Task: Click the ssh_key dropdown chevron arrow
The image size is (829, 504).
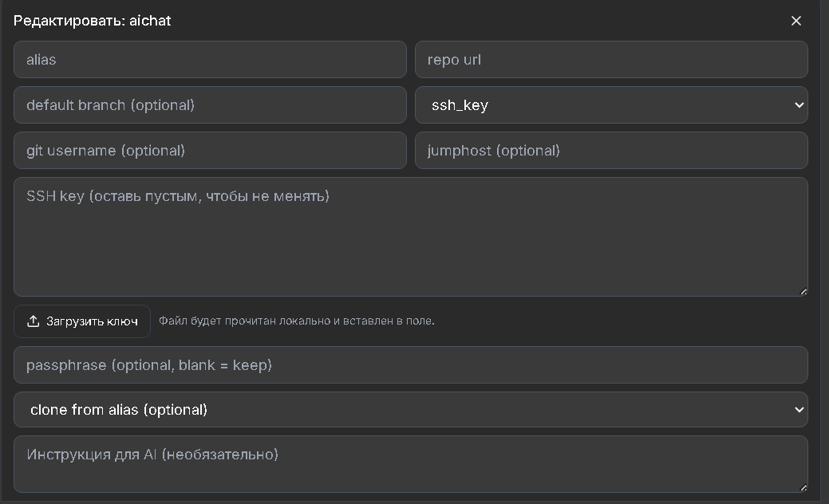Action: point(799,105)
